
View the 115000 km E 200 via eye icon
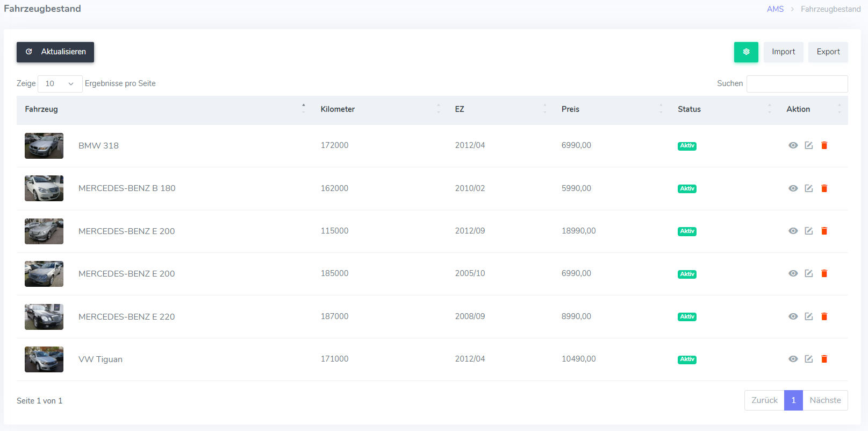(x=793, y=231)
